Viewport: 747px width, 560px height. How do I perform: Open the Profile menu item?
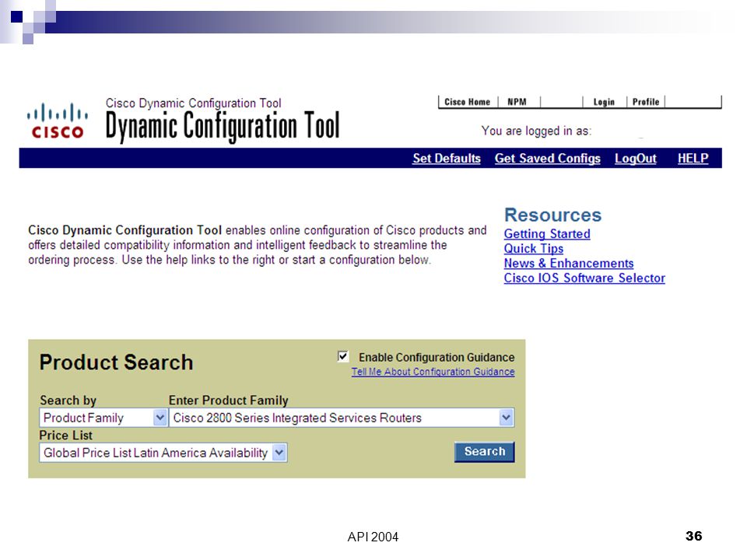646,102
